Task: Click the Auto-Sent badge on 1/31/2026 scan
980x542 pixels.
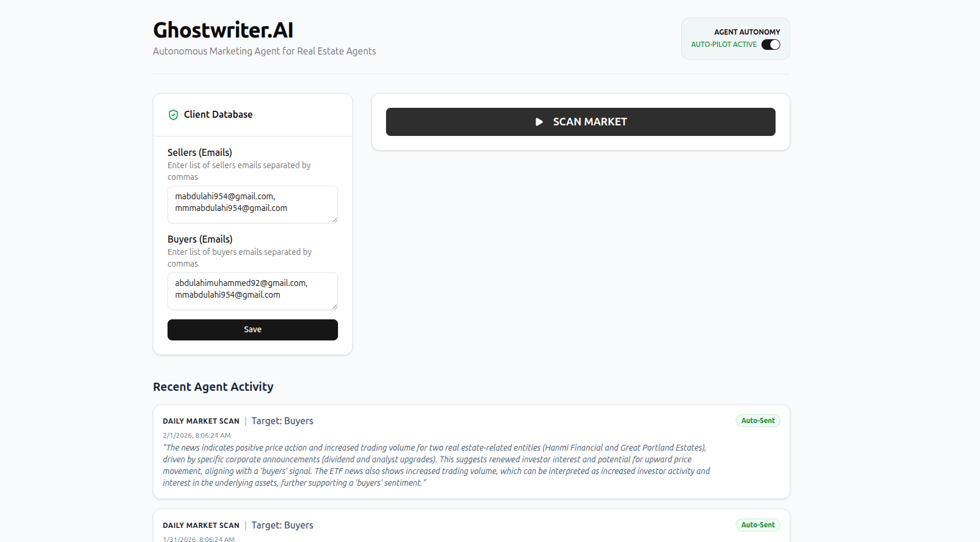Action: coord(757,525)
